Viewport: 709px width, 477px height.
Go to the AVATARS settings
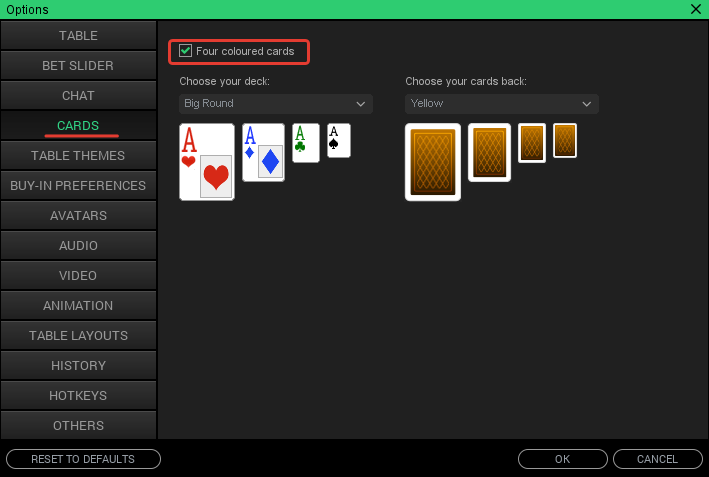(78, 216)
